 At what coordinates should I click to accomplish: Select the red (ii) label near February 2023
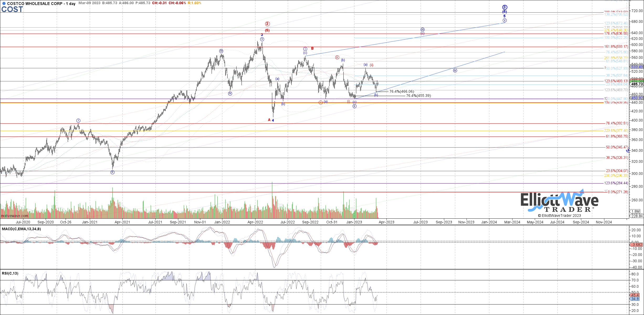(371, 65)
